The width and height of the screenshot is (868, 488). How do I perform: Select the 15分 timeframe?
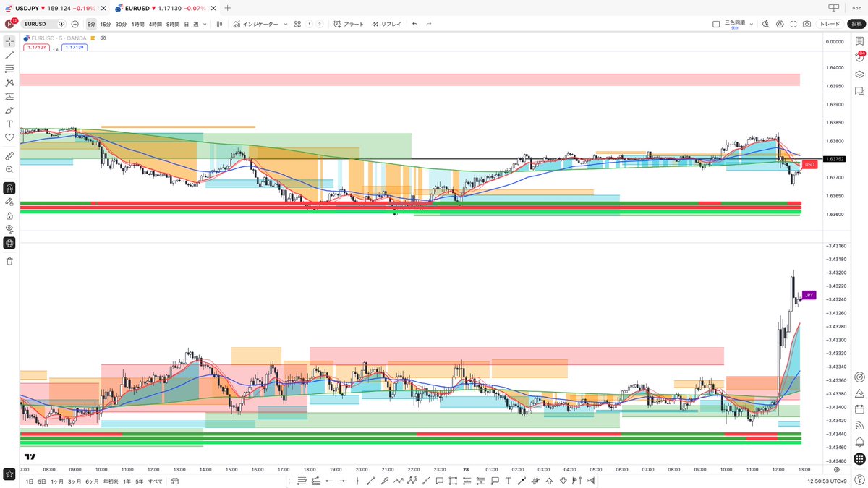click(x=105, y=24)
